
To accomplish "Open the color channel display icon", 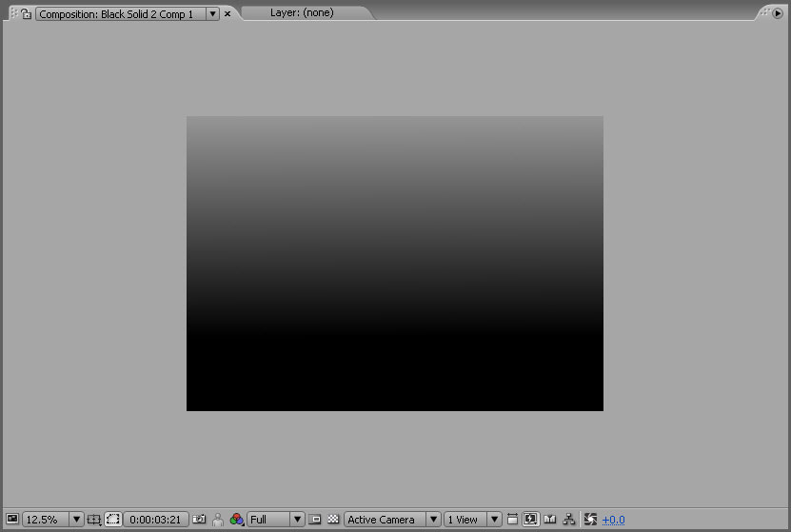I will (x=236, y=519).
